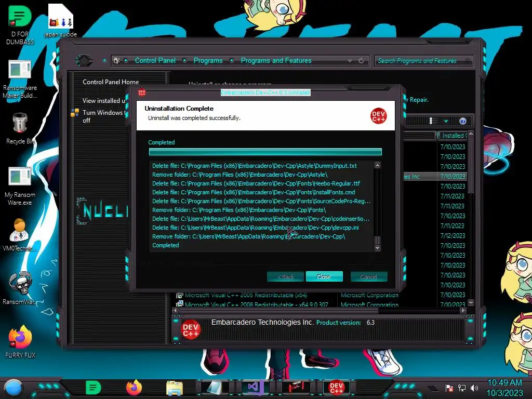This screenshot has height=399, width=532.
Task: Select the final Completed log line
Action: tap(166, 245)
